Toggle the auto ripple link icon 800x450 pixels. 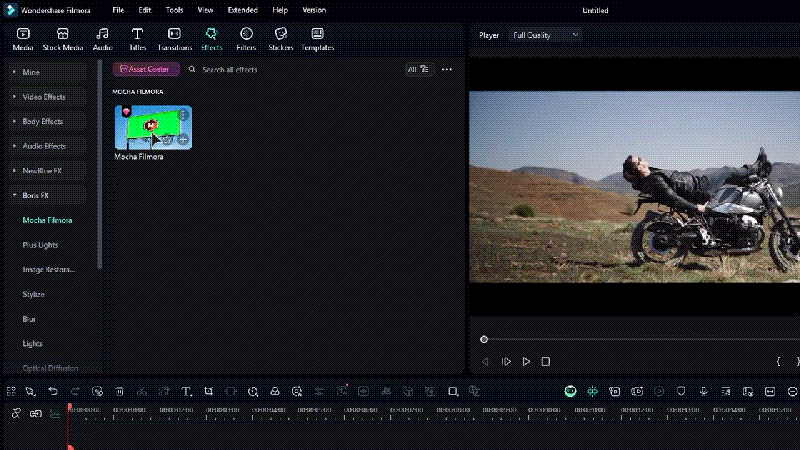[x=36, y=413]
